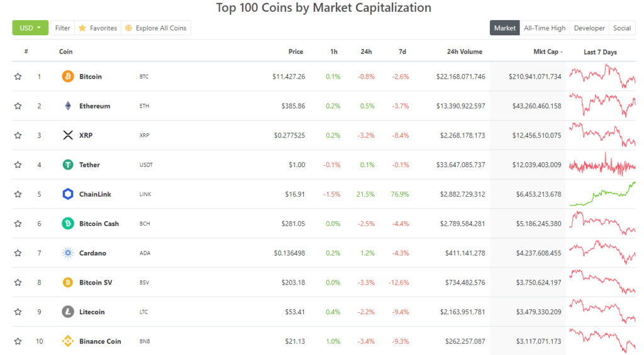Sort by the 24h Volume column header
The height and width of the screenshot is (355, 644).
click(464, 52)
